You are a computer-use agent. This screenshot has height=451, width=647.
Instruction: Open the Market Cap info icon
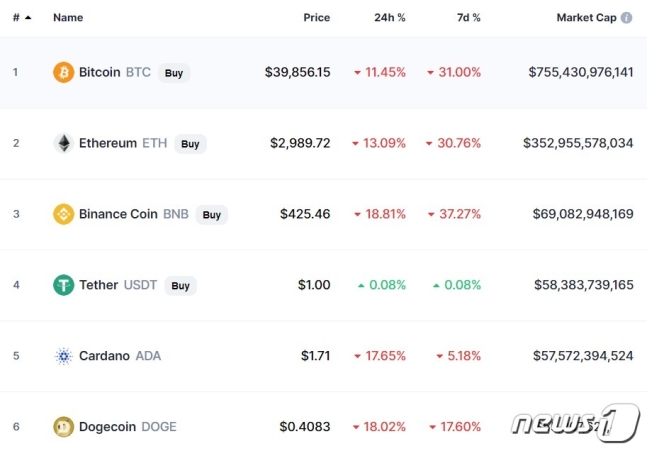[626, 17]
